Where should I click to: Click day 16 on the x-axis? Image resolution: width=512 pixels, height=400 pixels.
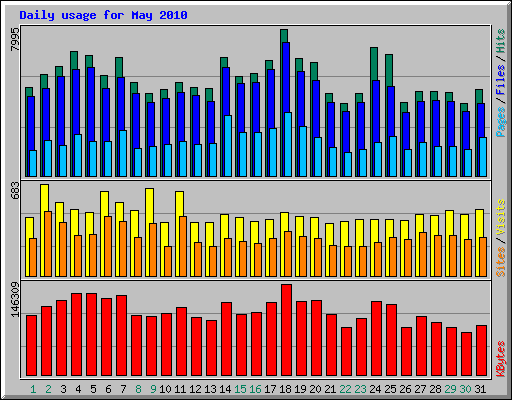point(255,389)
